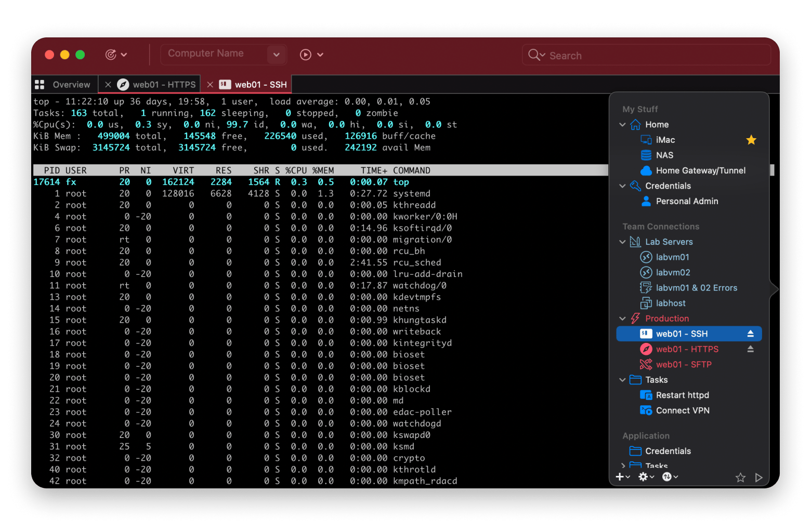The width and height of the screenshot is (811, 532).
Task: Collapse the Lab Servers group
Action: tap(622, 242)
